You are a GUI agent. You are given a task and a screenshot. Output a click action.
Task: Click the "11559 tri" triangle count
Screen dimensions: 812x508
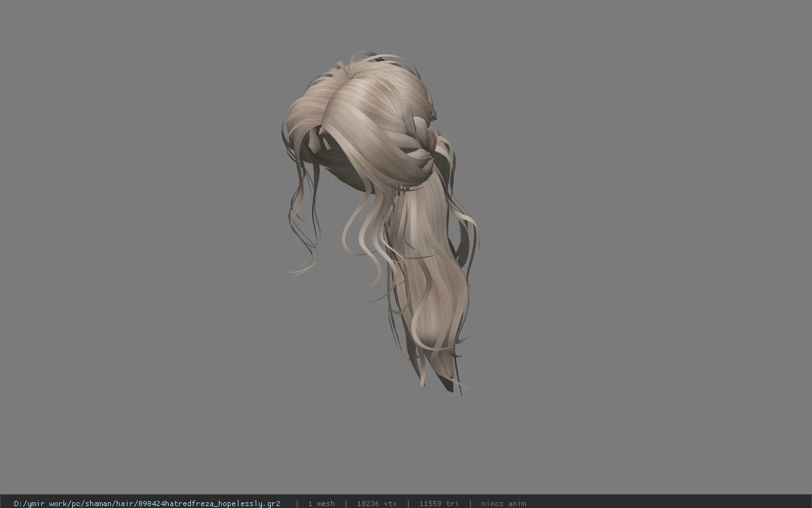tap(438, 504)
